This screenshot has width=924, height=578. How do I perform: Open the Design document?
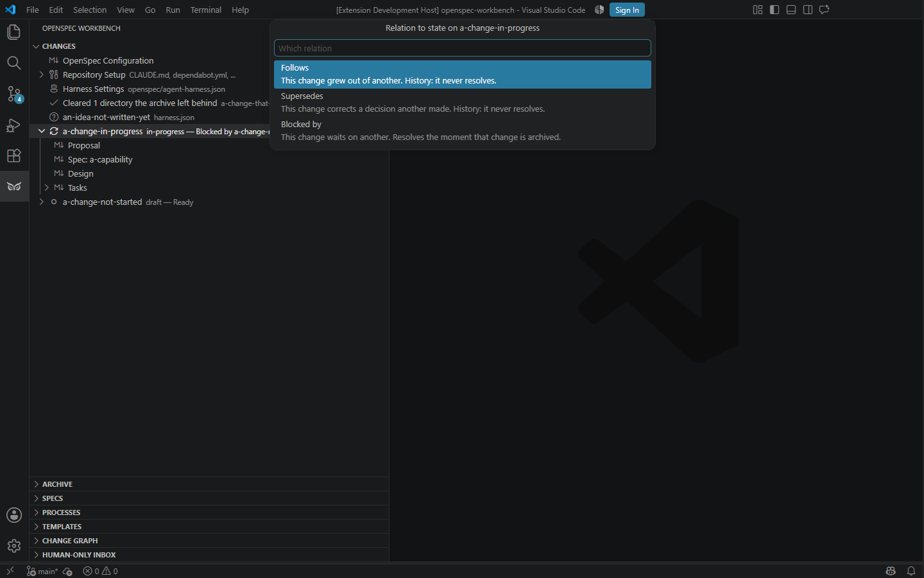(209, 173)
